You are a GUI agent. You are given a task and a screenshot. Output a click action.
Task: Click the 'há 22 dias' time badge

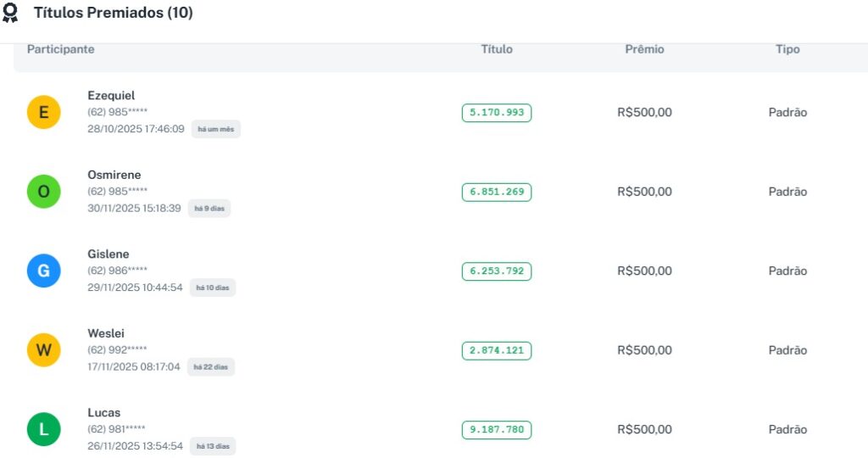pos(211,367)
